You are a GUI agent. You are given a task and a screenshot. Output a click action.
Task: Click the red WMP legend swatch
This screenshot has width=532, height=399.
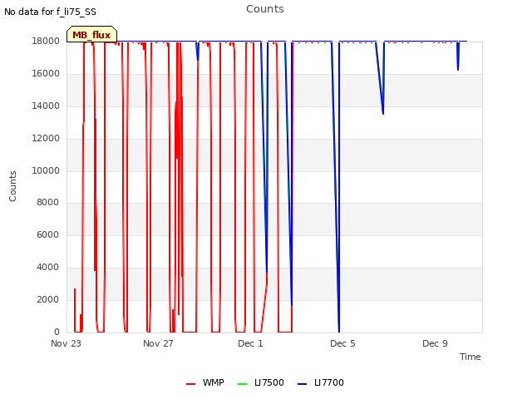point(190,384)
